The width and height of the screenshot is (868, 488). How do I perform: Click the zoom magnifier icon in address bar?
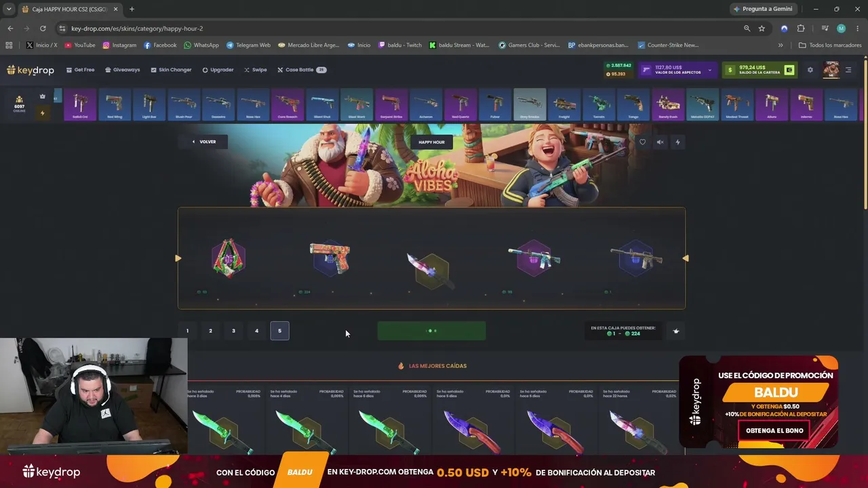click(x=747, y=28)
